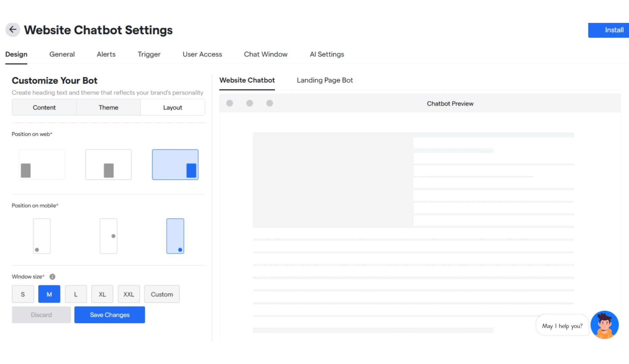
Task: Go back using the arrow icon
Action: [x=13, y=30]
